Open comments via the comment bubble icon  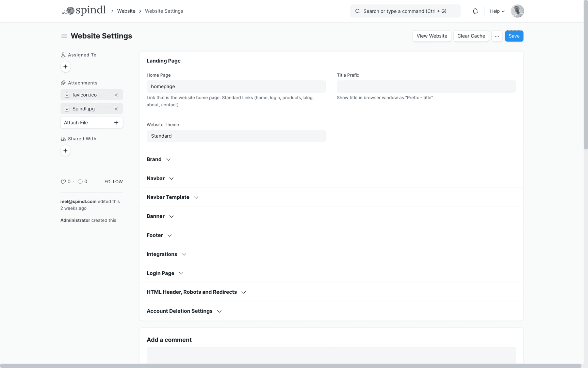click(80, 182)
